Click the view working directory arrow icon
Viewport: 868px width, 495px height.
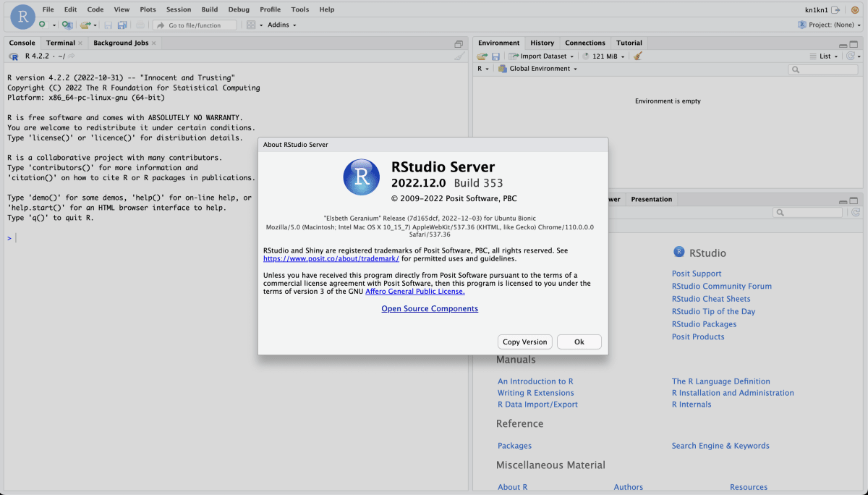[71, 56]
